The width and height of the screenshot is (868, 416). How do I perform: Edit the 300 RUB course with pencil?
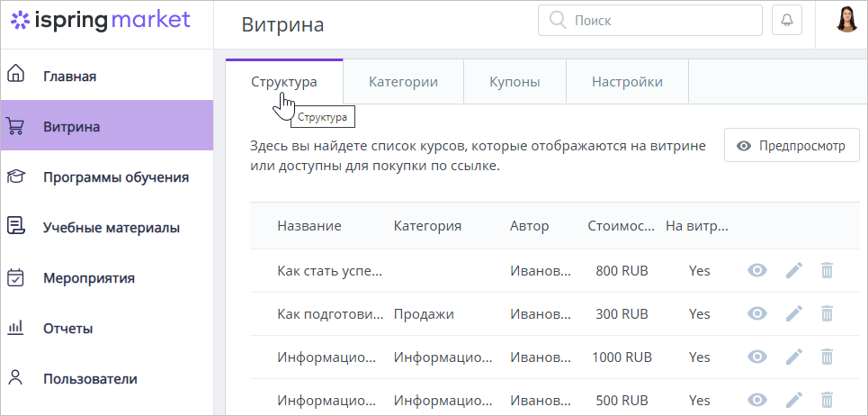[x=794, y=313]
